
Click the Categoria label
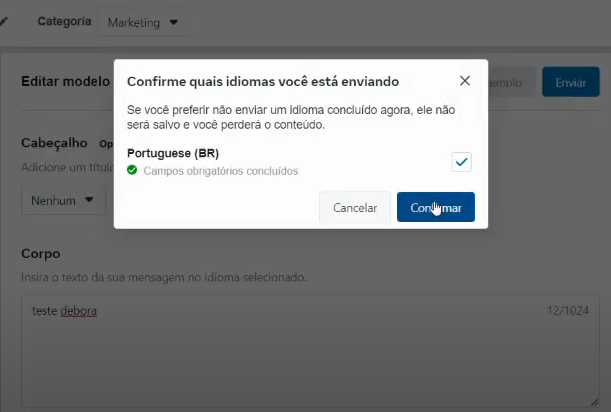coord(64,21)
